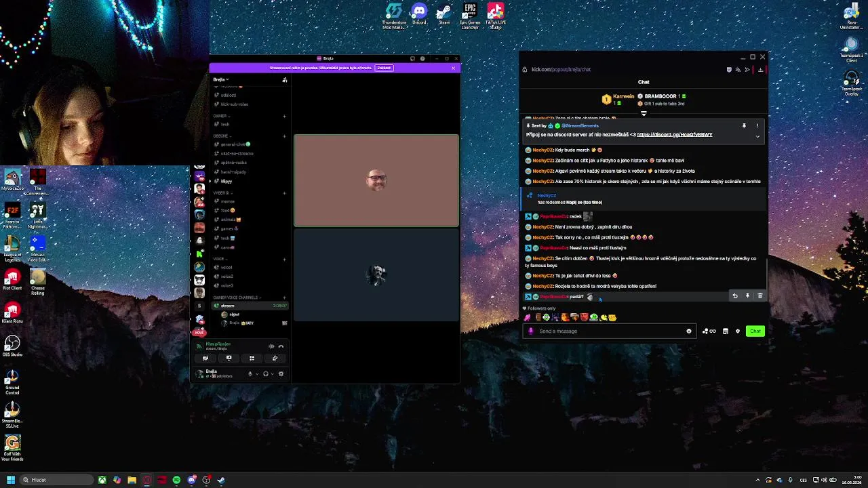Open Discord user settings gear
Viewport: 868px width, 488px height.
[x=281, y=373]
